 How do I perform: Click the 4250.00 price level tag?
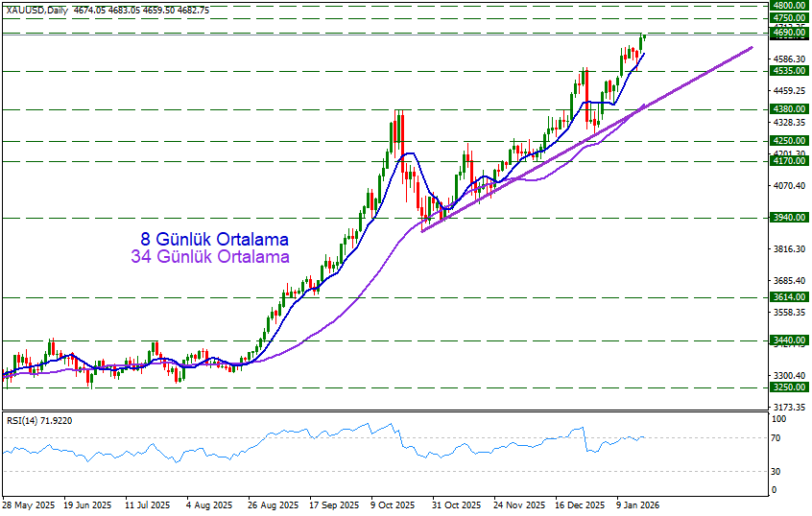coord(788,141)
